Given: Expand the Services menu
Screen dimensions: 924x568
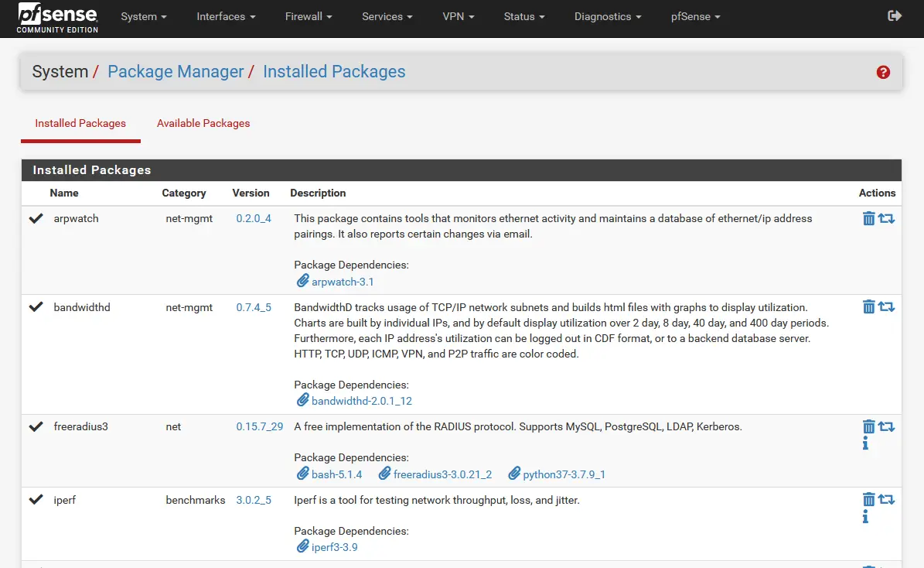Looking at the screenshot, I should tap(387, 16).
